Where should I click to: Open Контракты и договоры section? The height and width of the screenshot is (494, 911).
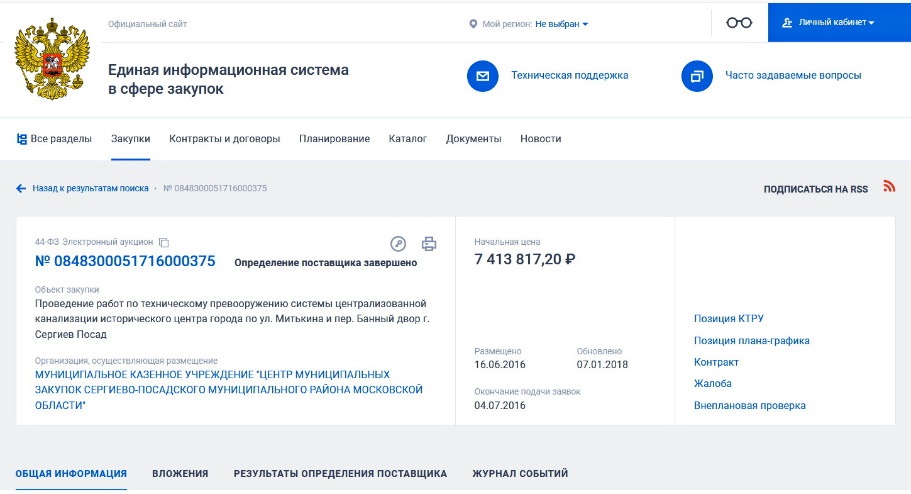coord(224,139)
